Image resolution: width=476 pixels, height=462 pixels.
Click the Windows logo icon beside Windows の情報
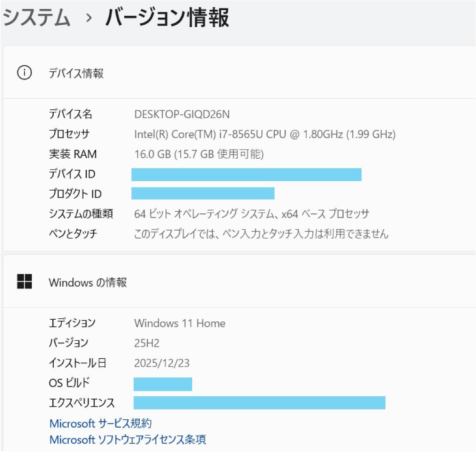click(x=25, y=282)
